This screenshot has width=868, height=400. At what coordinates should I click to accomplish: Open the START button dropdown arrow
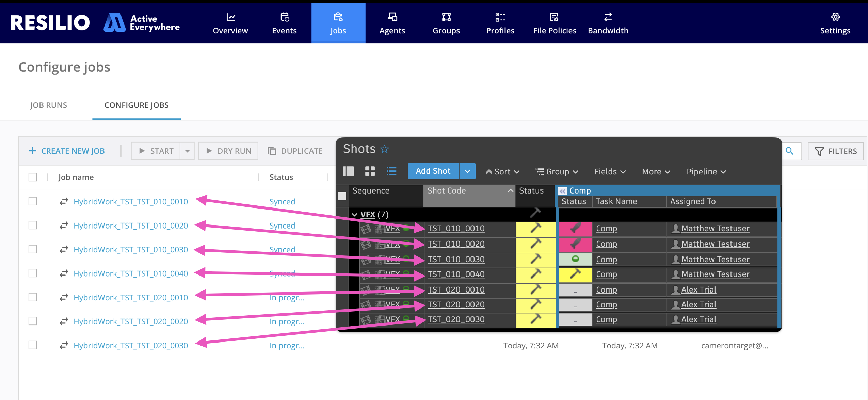point(187,151)
